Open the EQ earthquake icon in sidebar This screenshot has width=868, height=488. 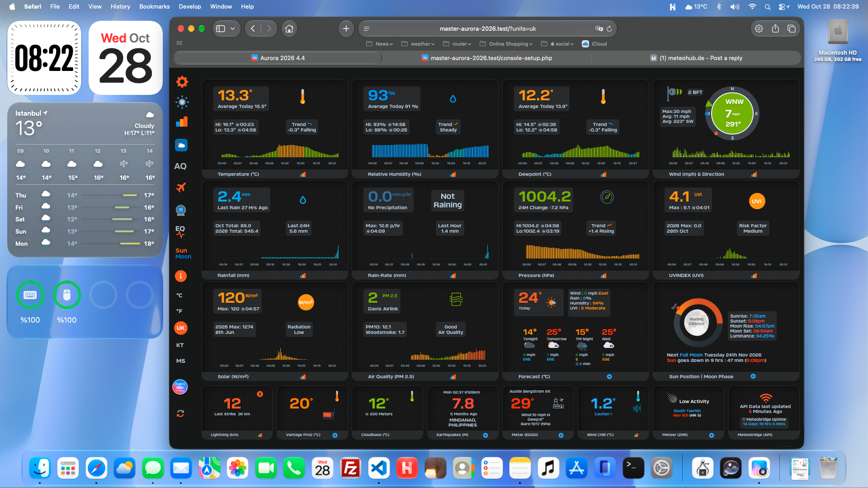(180, 231)
